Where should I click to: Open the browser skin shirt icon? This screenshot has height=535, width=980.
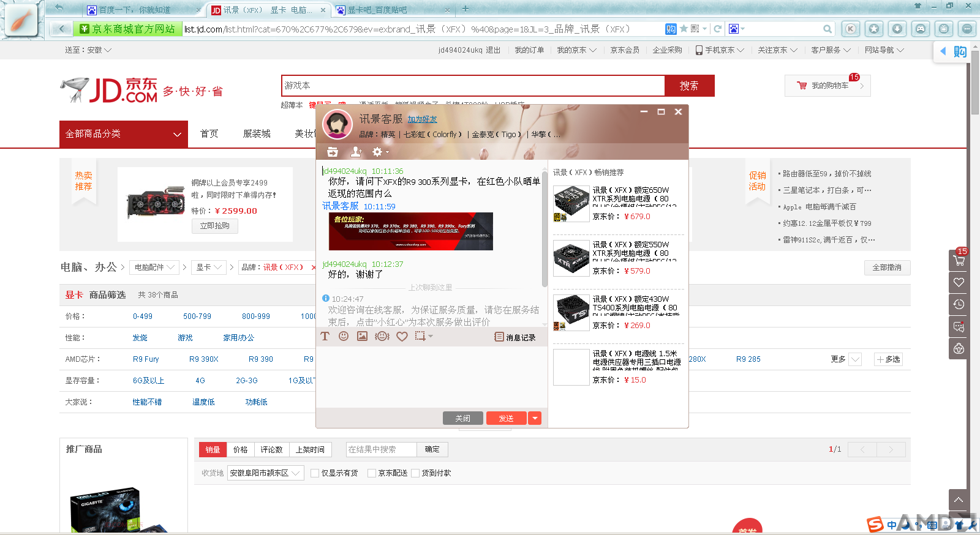(918, 6)
